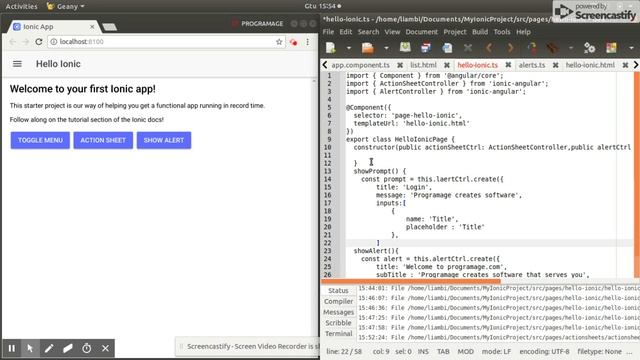Viewport: 640px width, 360px height.
Task: Open the dropdown arrow beside new file icon
Action: click(x=349, y=48)
